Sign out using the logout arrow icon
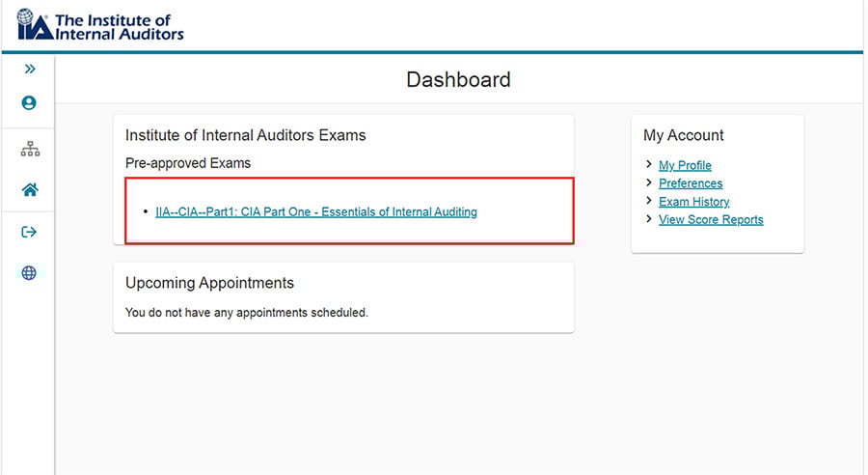 click(29, 232)
